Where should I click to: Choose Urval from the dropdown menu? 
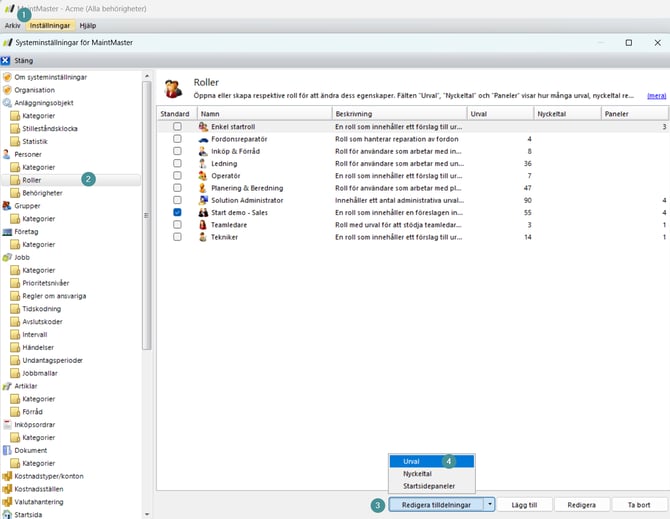pos(432,461)
